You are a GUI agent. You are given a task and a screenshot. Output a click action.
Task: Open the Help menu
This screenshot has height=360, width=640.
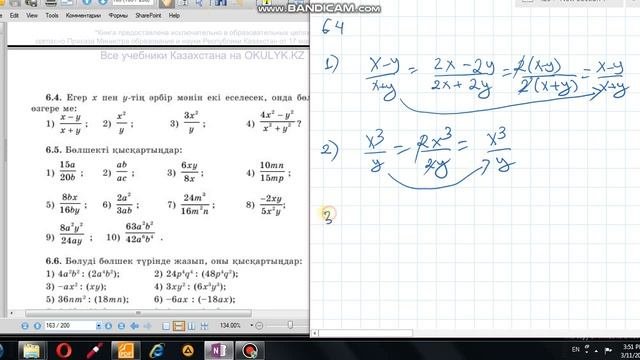tap(174, 16)
